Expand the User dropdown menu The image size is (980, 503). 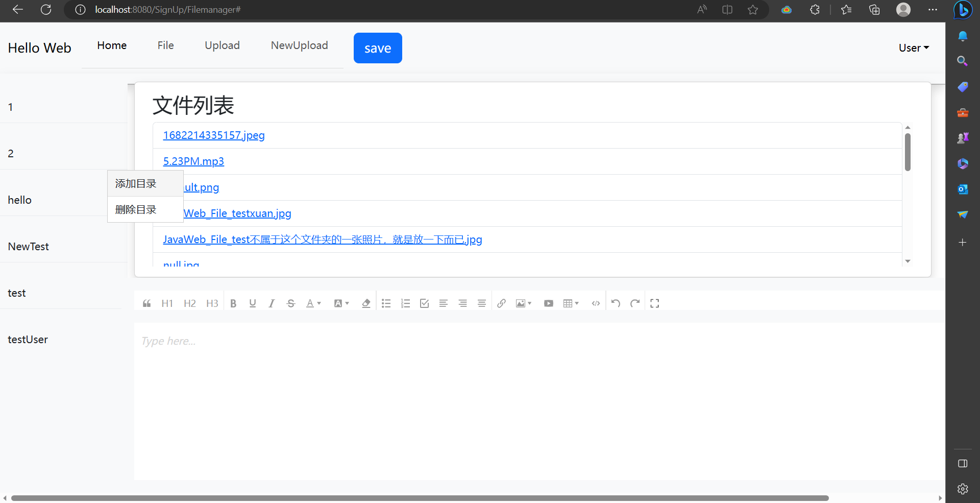tap(914, 48)
